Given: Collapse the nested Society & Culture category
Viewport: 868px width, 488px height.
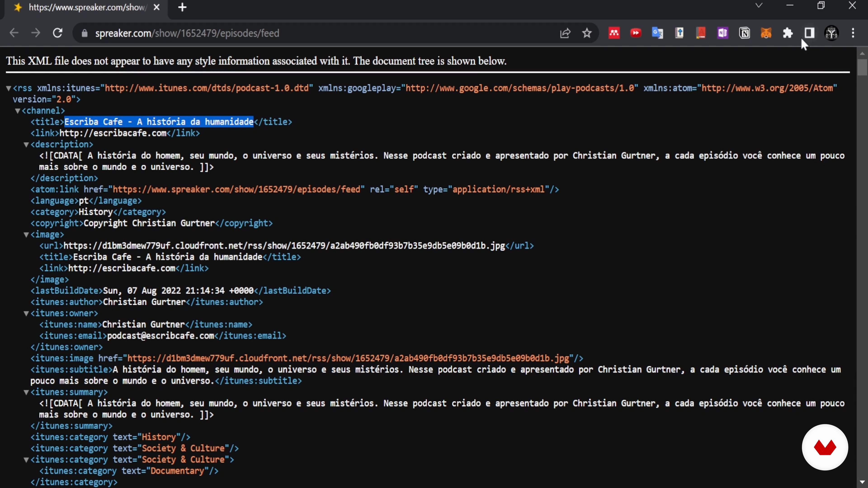Looking at the screenshot, I should (x=26, y=460).
